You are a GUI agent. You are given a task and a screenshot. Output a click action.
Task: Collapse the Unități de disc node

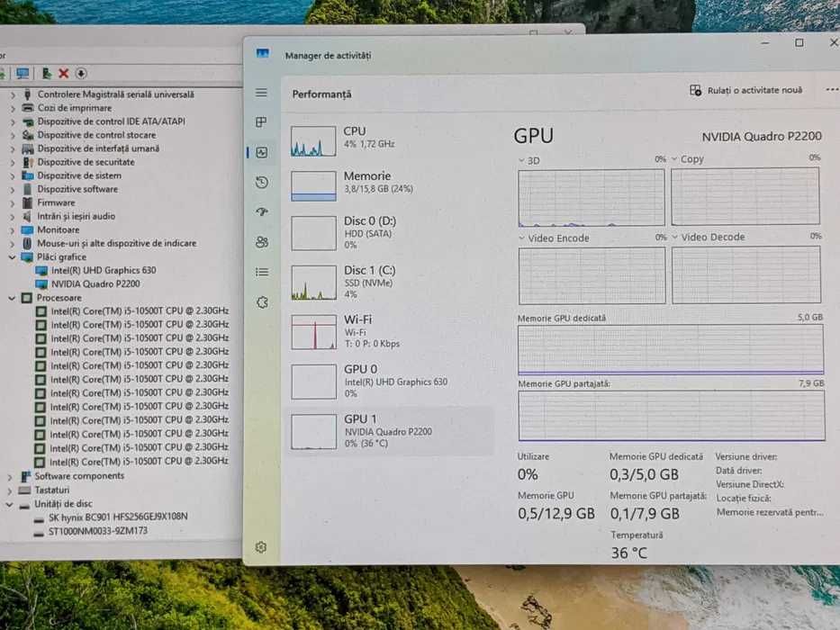coord(10,504)
